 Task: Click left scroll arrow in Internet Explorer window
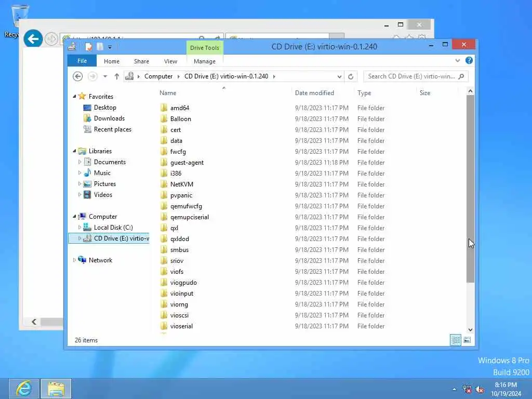(x=34, y=322)
